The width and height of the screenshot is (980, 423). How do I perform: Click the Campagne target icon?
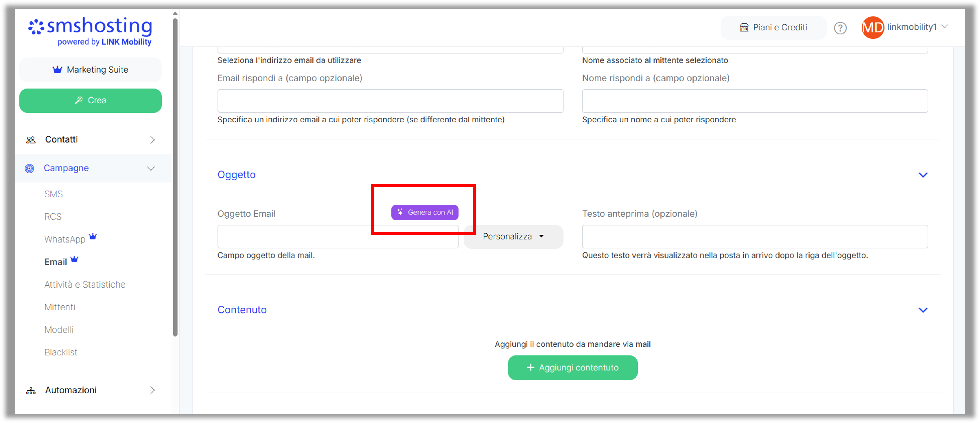[x=29, y=168]
